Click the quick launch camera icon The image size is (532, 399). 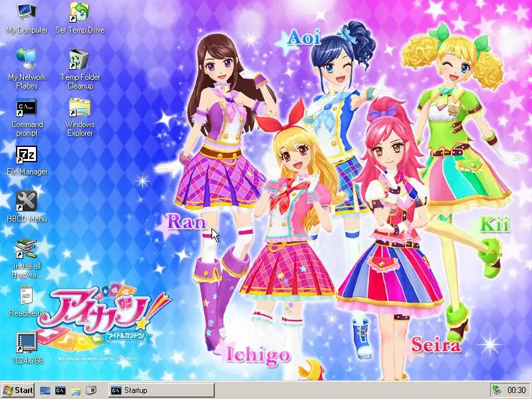click(x=91, y=390)
